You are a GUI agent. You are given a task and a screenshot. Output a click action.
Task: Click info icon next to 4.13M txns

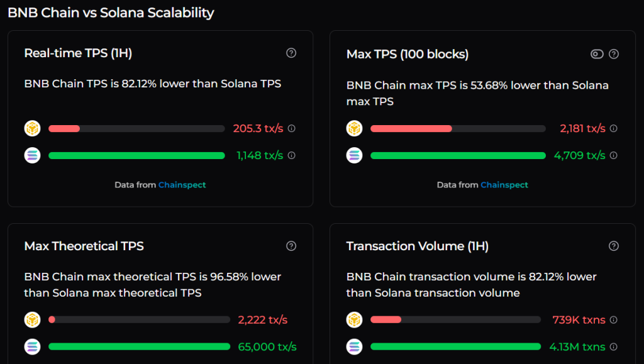point(614,346)
